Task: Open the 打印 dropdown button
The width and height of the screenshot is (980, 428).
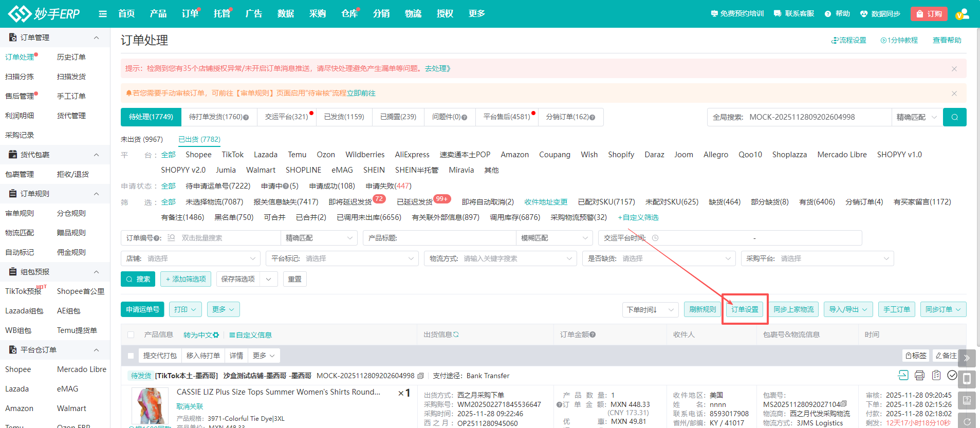Action: (185, 309)
